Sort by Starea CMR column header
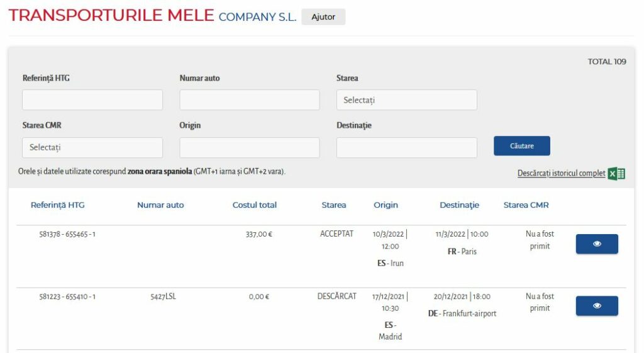 click(x=526, y=205)
